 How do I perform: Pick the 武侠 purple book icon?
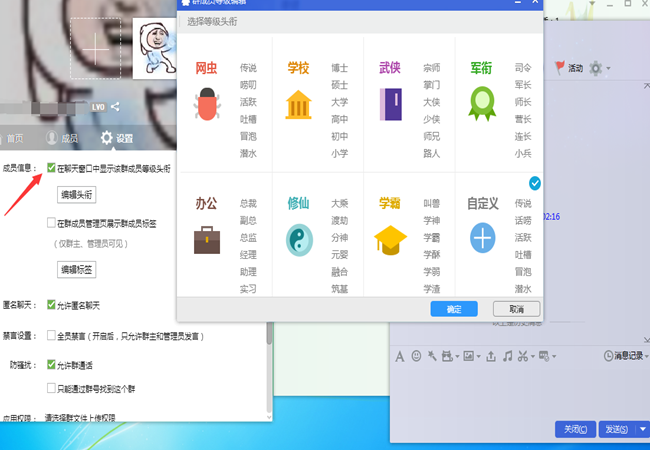[390, 104]
